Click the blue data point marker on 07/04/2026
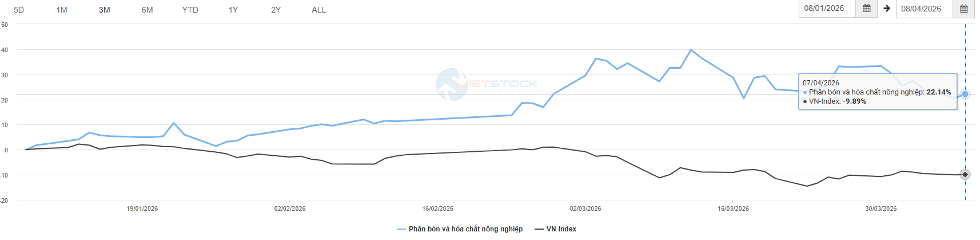The height and width of the screenshot is (240, 980). click(965, 94)
